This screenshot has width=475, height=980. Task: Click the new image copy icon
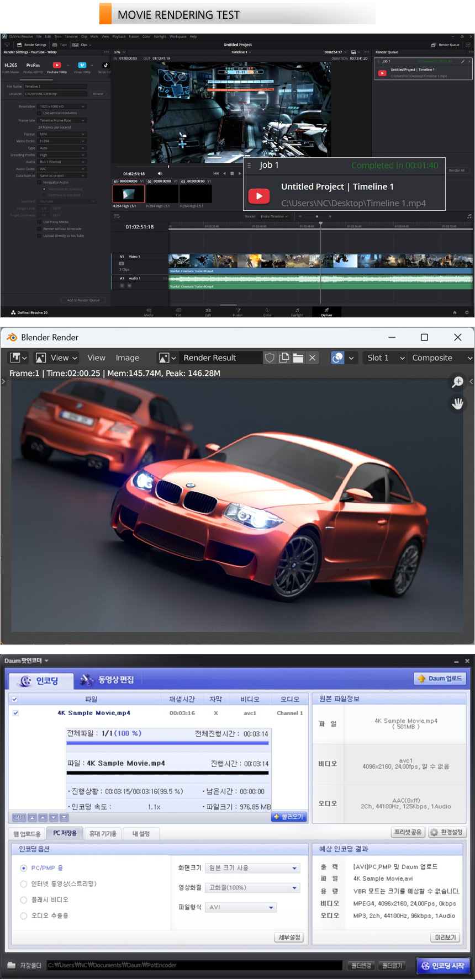(x=284, y=358)
